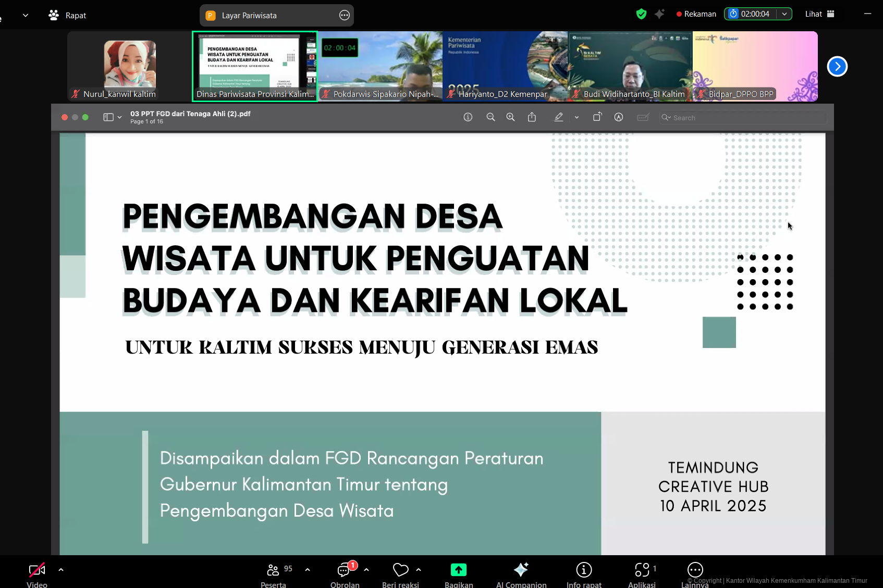Zoom out of the PDF document

(490, 117)
